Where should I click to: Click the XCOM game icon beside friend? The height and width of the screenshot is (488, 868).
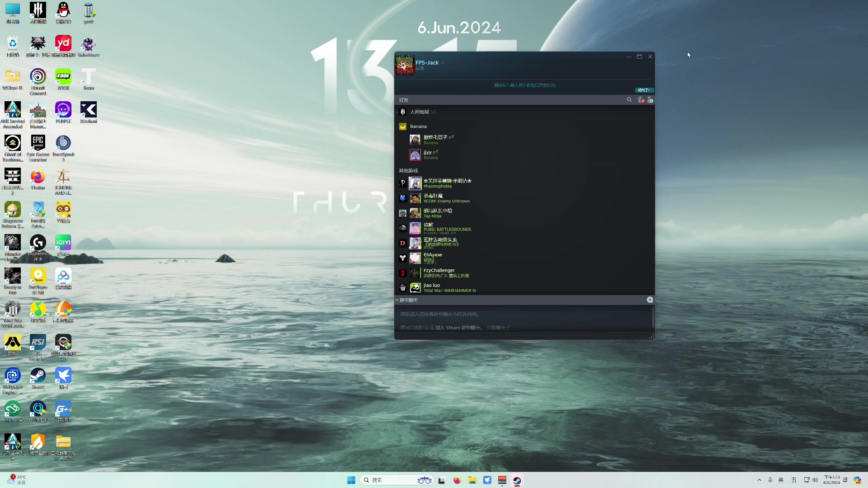click(x=402, y=198)
